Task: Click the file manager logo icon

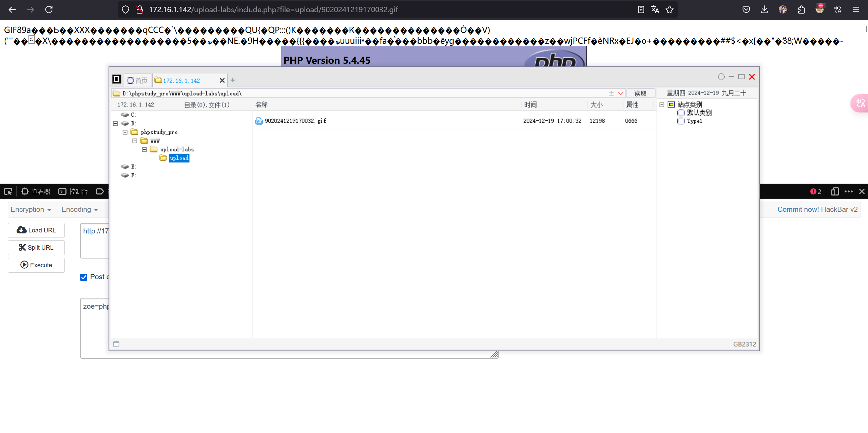Action: [116, 79]
